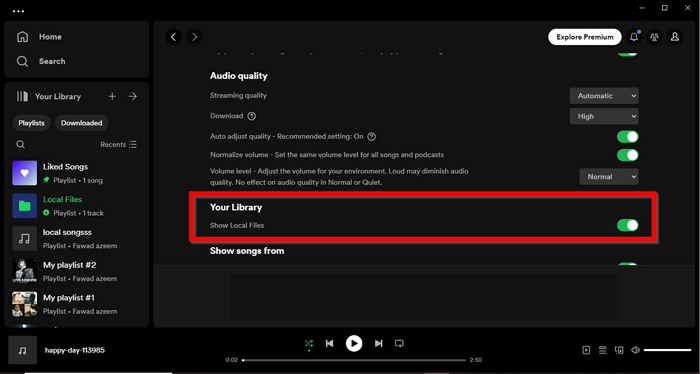This screenshot has height=374, width=700.
Task: Toggle Normalize volume switch
Action: point(628,155)
